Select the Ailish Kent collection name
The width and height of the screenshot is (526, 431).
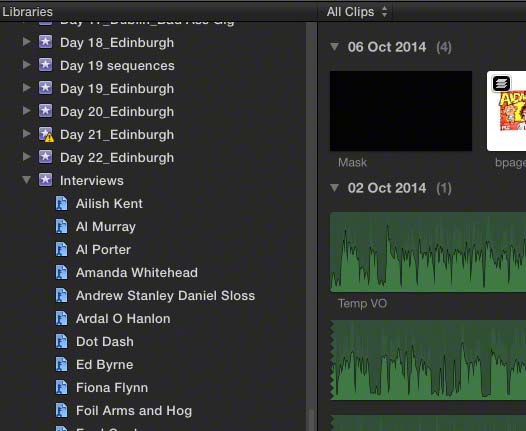109,204
